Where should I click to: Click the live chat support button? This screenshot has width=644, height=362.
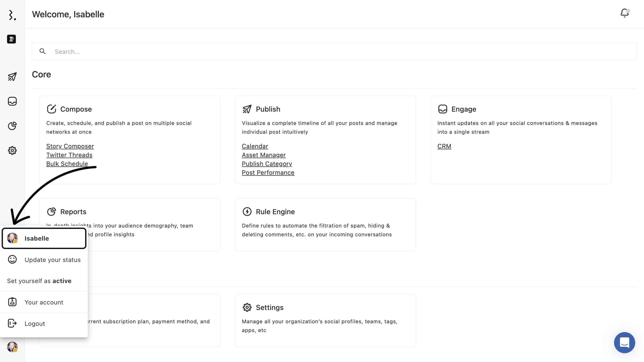click(x=624, y=343)
